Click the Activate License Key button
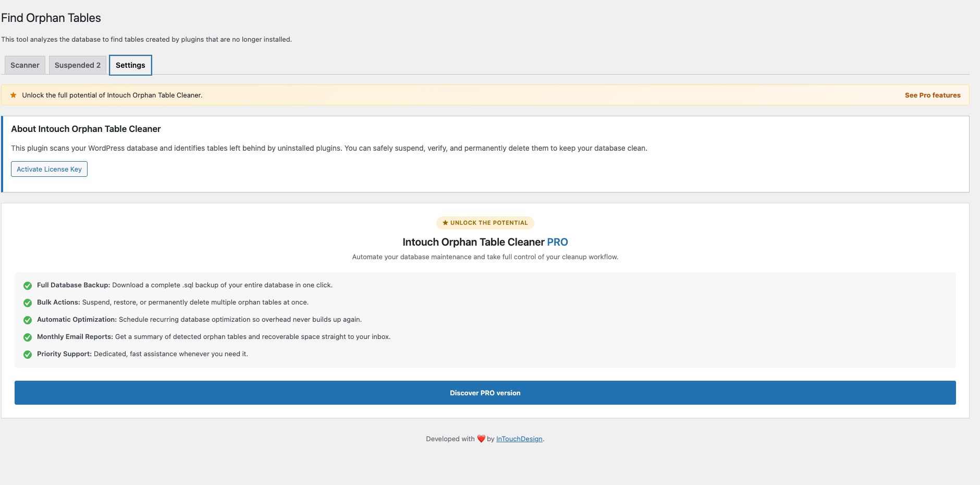 click(x=49, y=169)
